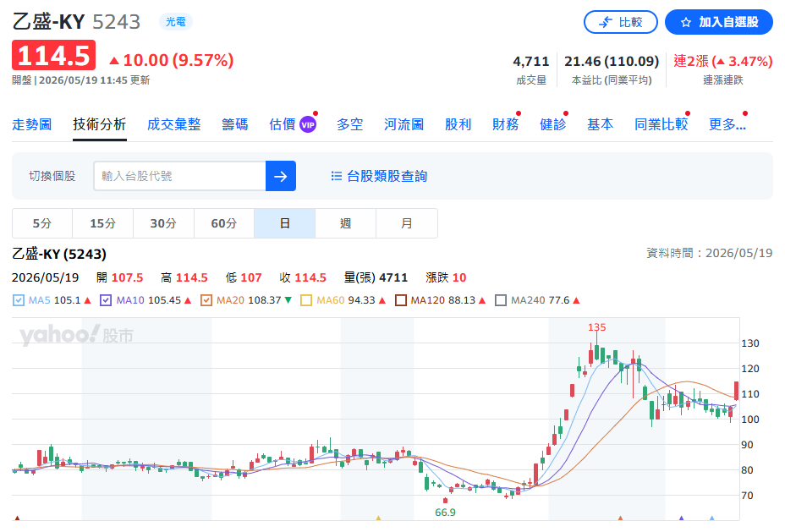
Task: Select the 週 chart interval
Action: pos(345,223)
